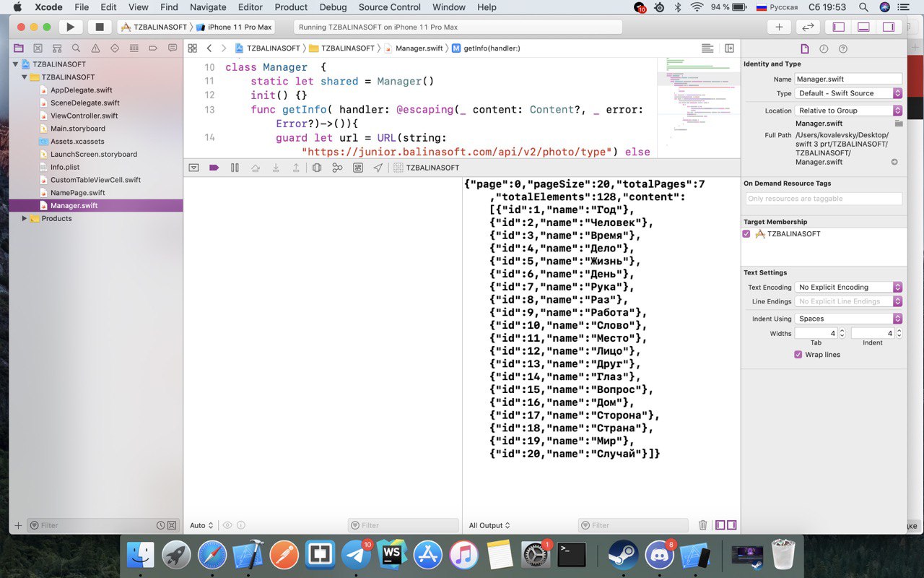The height and width of the screenshot is (578, 924).
Task: Open the Find navigator magnifier icon
Action: [x=77, y=48]
